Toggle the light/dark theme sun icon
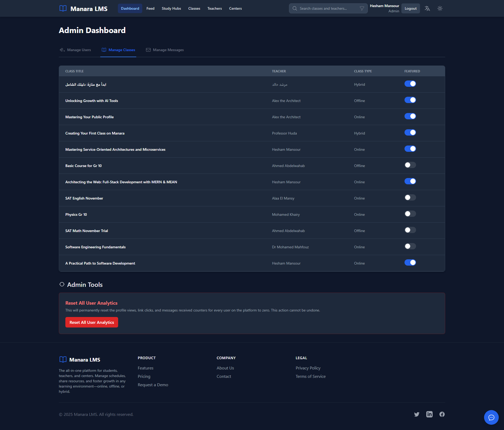Image resolution: width=504 pixels, height=430 pixels. [x=440, y=8]
